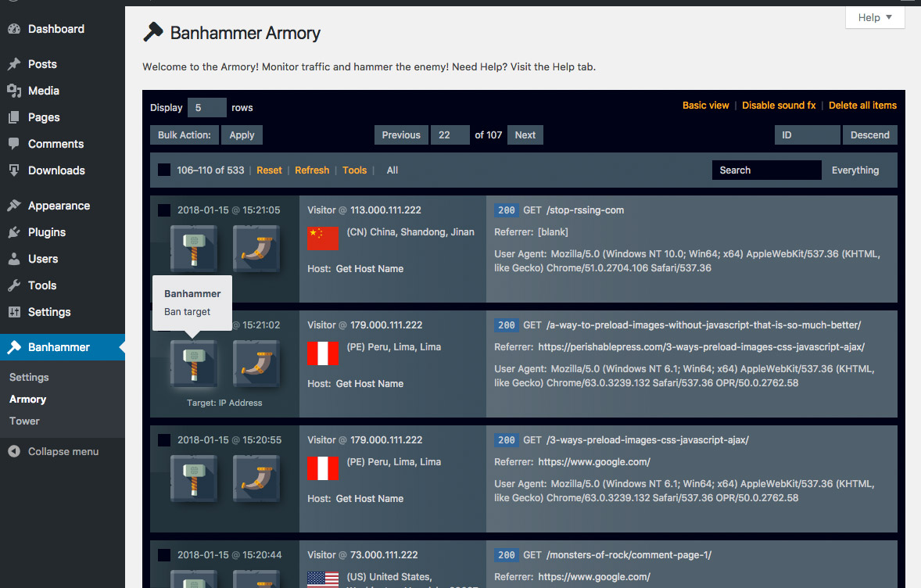The height and width of the screenshot is (588, 921).
Task: Click the Banhammer hammer sidebar icon
Action: click(14, 347)
